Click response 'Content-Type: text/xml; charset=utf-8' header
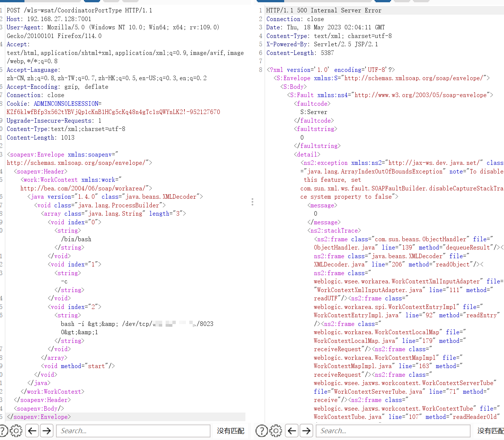This screenshot has height=440, width=504. [329, 36]
